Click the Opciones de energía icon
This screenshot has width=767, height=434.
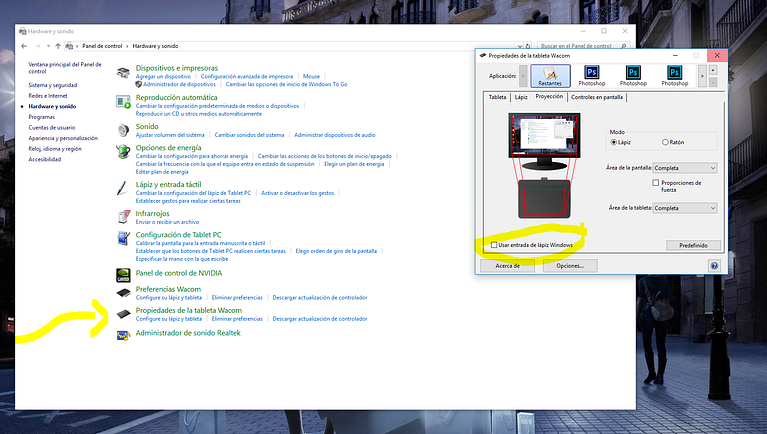tap(123, 152)
